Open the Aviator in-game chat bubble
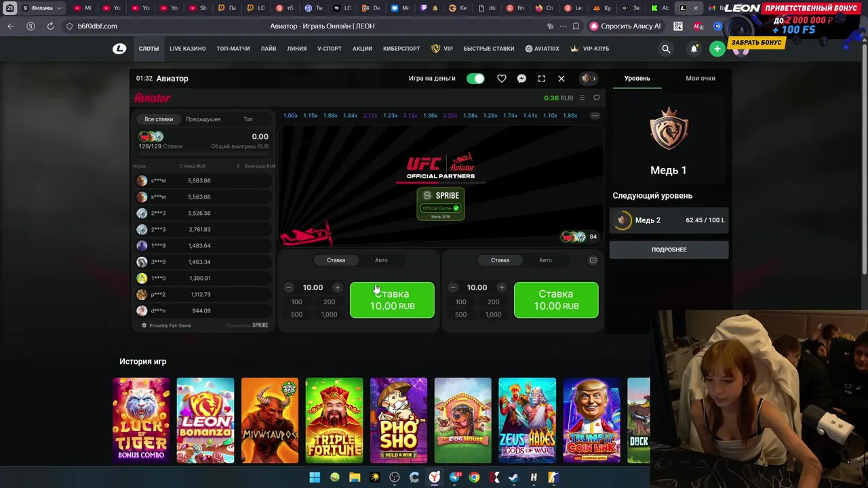Viewport: 868px width, 488px height. tap(597, 98)
